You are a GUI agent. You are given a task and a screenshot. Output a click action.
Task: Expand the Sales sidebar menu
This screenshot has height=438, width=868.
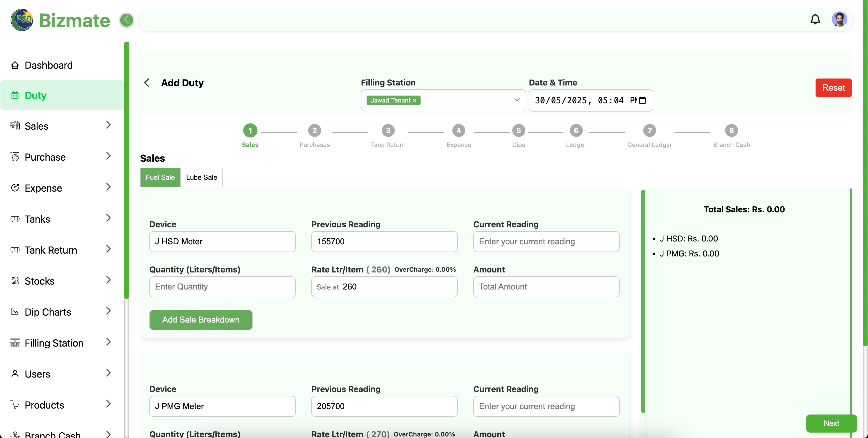click(108, 125)
